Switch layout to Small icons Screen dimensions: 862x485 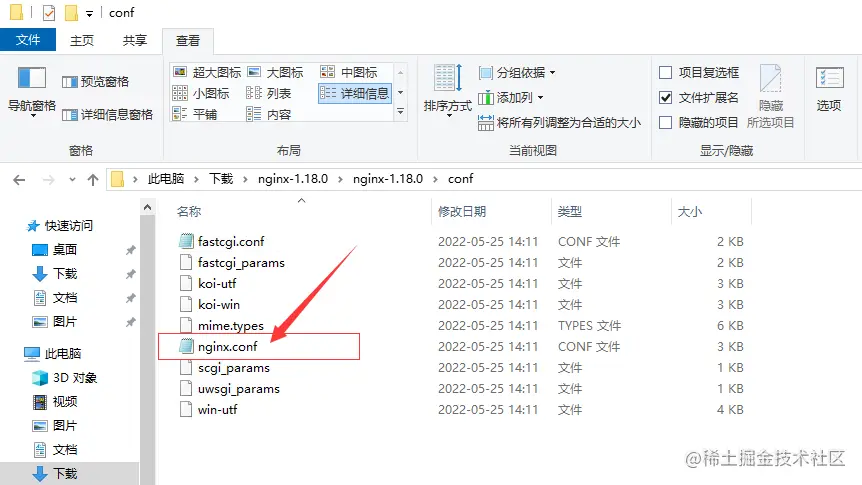click(201, 93)
